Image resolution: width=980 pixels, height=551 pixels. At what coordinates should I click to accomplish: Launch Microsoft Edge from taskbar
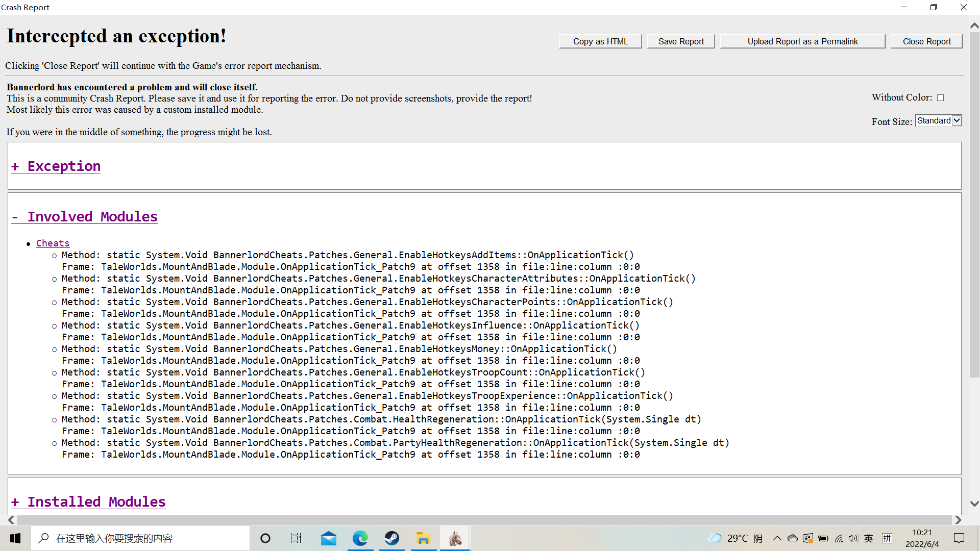(x=360, y=538)
